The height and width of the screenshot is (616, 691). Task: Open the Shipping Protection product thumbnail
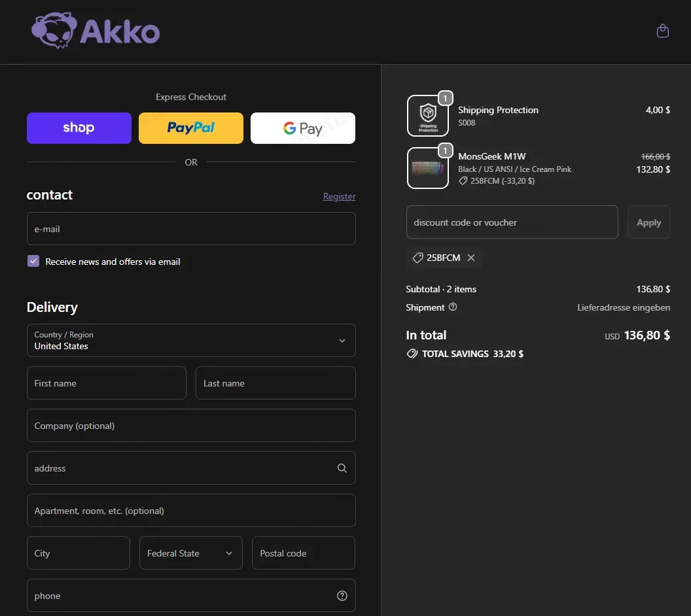coord(428,116)
